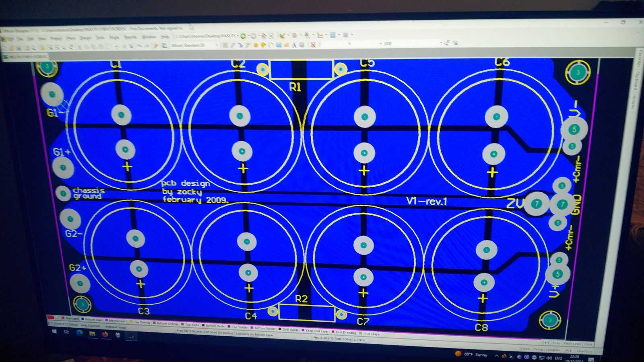Open the PCB panel button

[568, 350]
